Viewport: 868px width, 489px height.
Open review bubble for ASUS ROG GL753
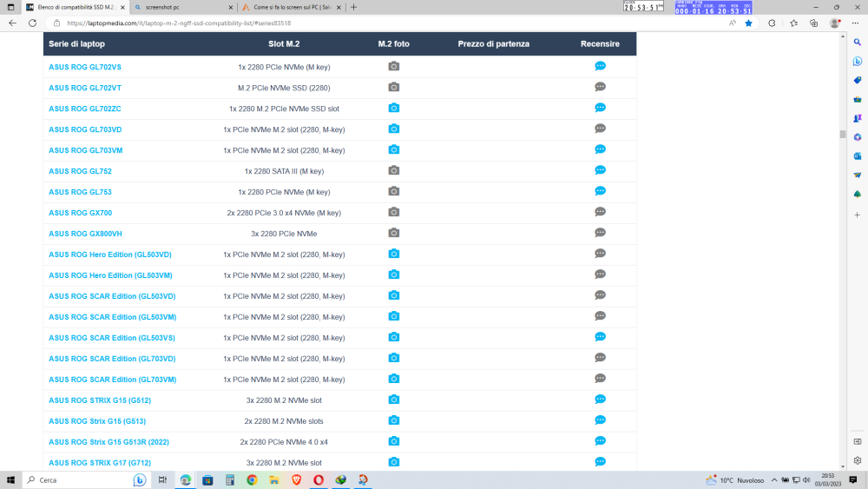tap(600, 191)
